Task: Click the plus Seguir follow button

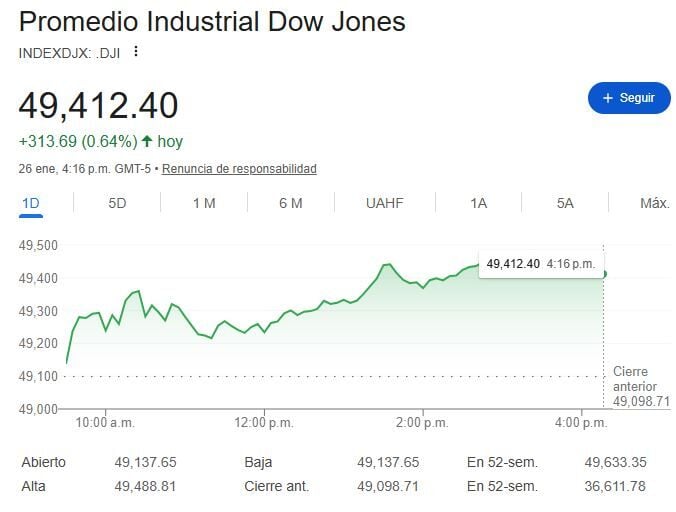Action: [628, 98]
